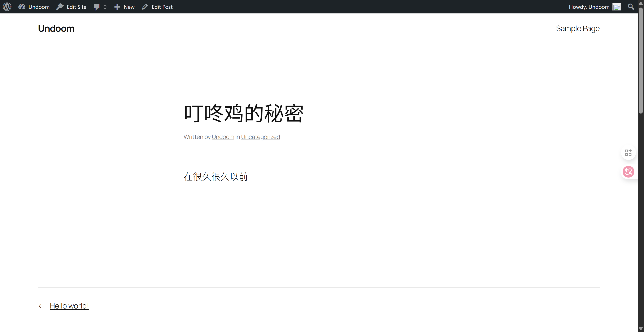Click the pink translate floating button
The width and height of the screenshot is (644, 332).
pyautogui.click(x=628, y=172)
